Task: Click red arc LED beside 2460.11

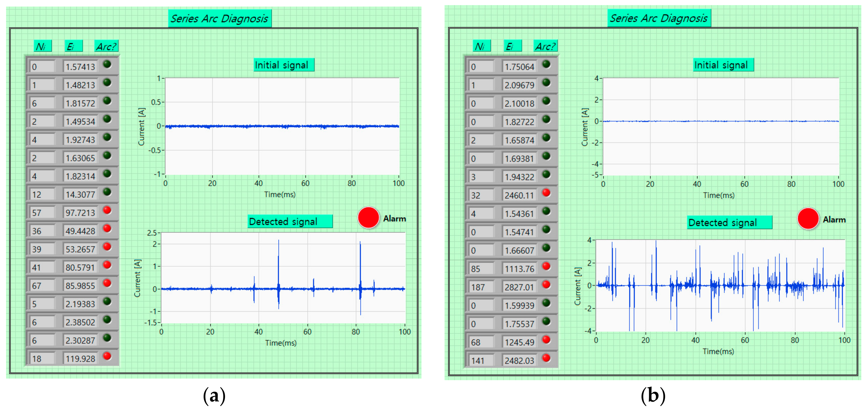Action: (x=546, y=193)
